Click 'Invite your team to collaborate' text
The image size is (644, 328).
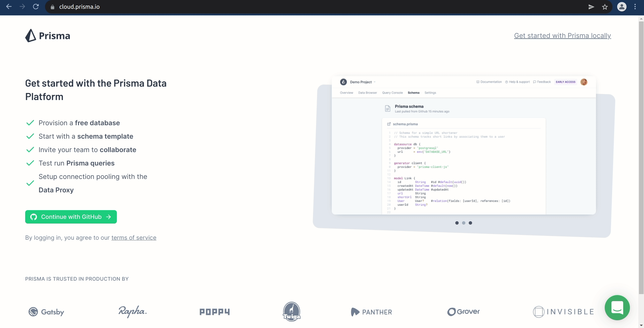point(87,150)
